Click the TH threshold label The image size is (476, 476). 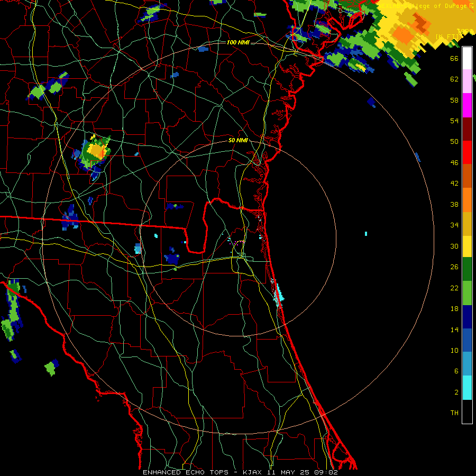(x=454, y=413)
